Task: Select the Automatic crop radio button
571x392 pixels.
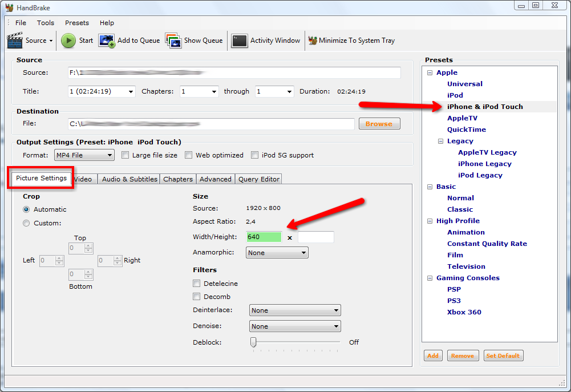Action: (x=26, y=209)
